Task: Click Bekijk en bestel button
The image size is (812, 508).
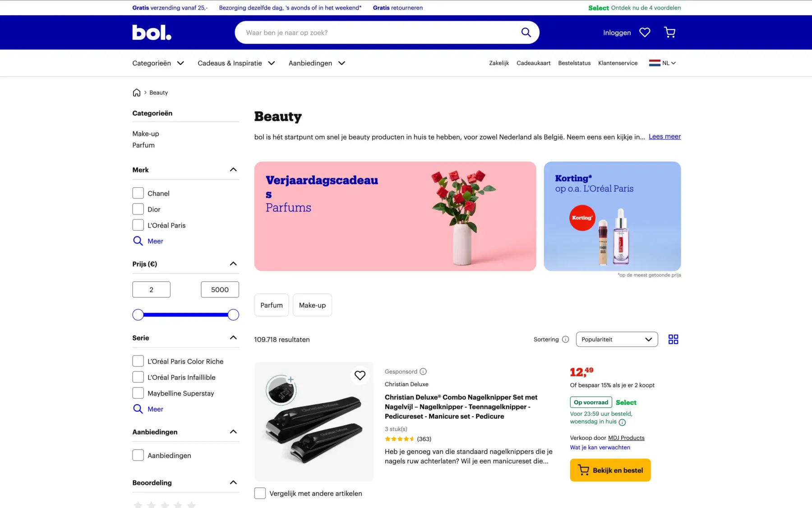Action: [610, 470]
